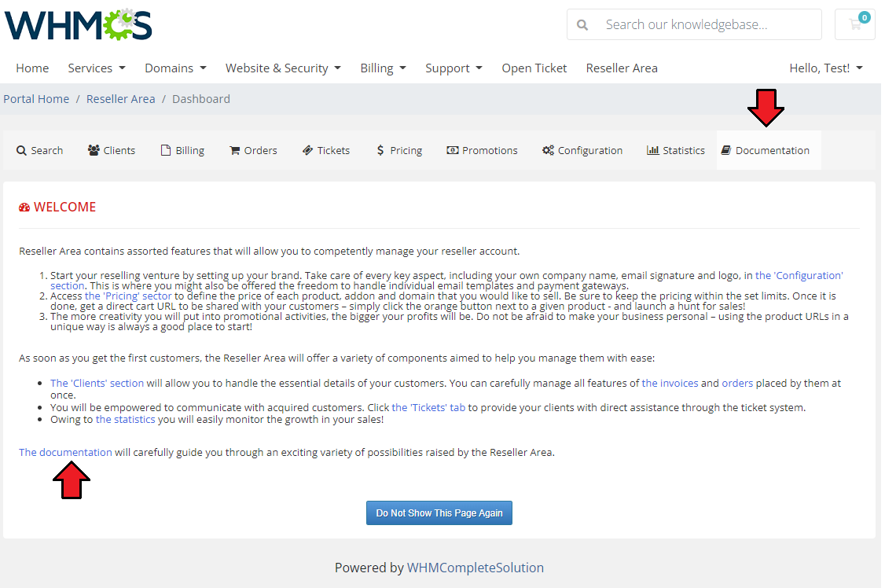Click the Dashboard breadcrumb text
885x588 pixels.
click(x=201, y=99)
